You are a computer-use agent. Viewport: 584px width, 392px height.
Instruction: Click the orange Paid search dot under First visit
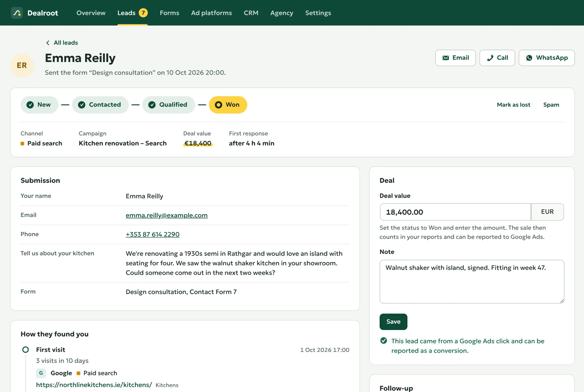click(x=78, y=373)
